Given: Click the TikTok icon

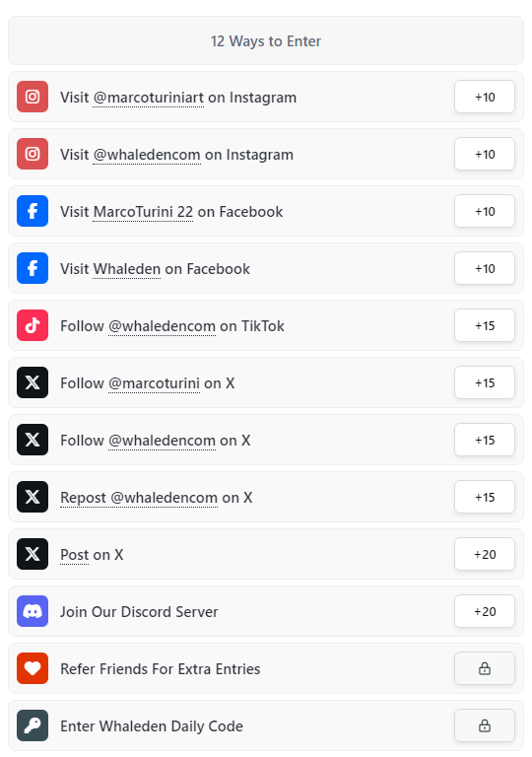Looking at the screenshot, I should pyautogui.click(x=33, y=325).
